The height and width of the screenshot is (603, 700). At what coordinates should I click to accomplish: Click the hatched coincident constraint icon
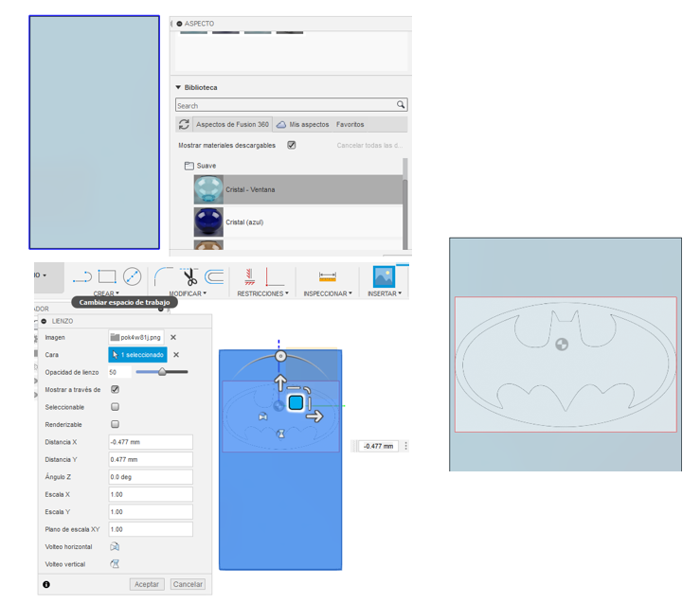250,277
